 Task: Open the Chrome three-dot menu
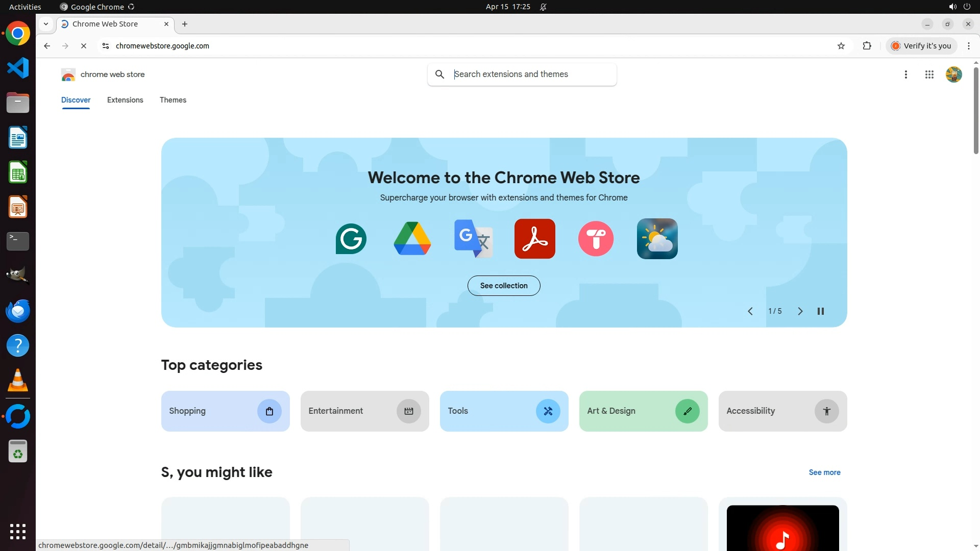tap(968, 46)
